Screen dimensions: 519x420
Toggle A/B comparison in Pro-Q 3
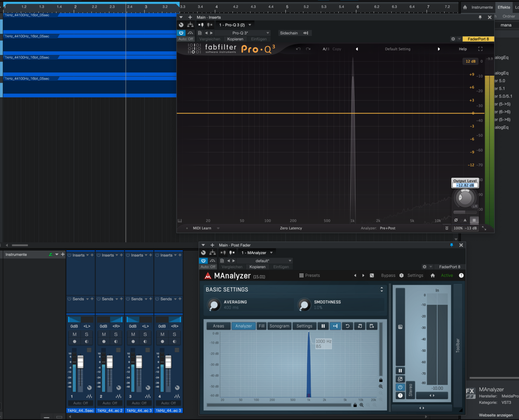click(x=326, y=49)
